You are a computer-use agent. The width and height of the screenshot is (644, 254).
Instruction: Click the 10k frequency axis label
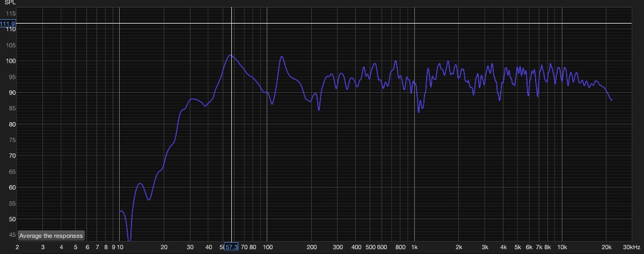pyautogui.click(x=562, y=248)
